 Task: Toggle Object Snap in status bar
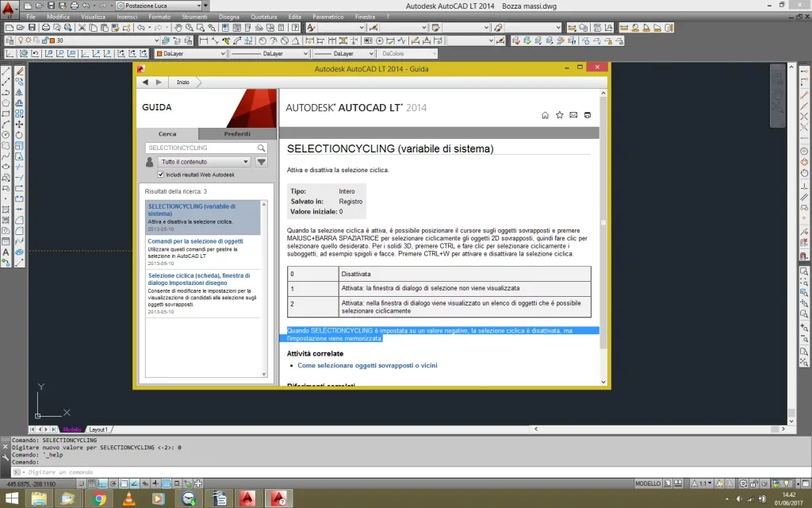coord(124,483)
